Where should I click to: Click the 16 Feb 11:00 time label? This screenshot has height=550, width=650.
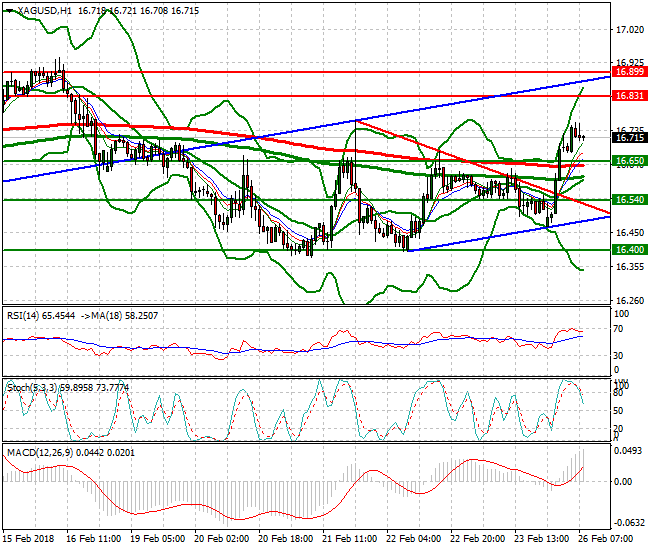[x=94, y=539]
